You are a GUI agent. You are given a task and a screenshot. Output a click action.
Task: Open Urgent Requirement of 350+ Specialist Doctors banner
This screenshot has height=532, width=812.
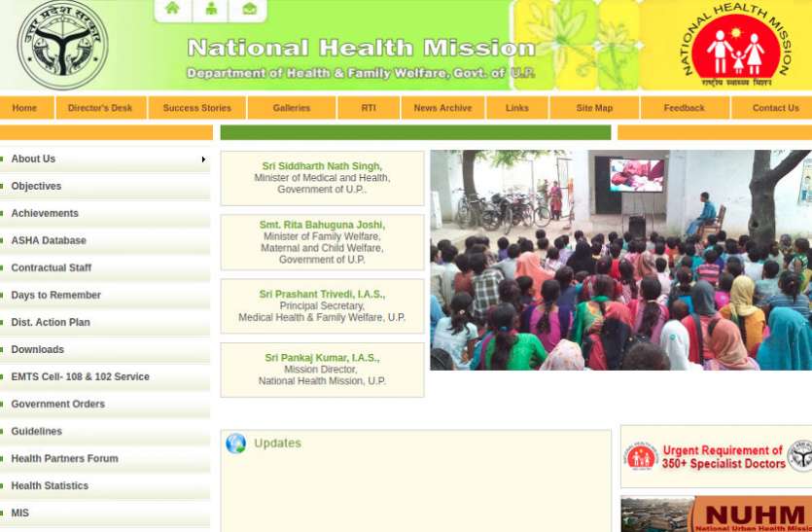click(717, 457)
